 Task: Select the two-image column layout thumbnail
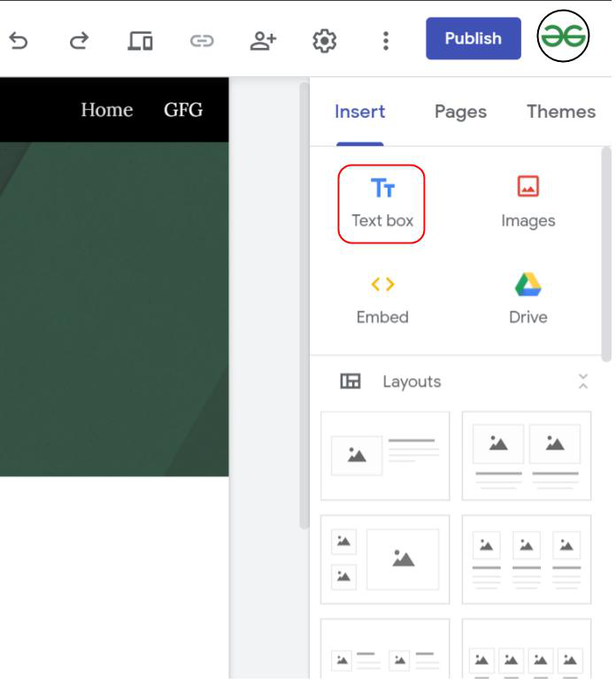point(527,456)
